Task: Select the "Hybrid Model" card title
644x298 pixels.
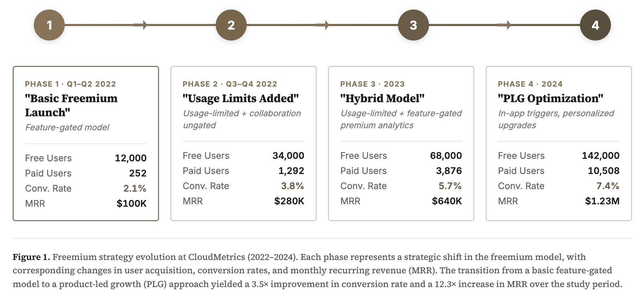Action: click(382, 98)
